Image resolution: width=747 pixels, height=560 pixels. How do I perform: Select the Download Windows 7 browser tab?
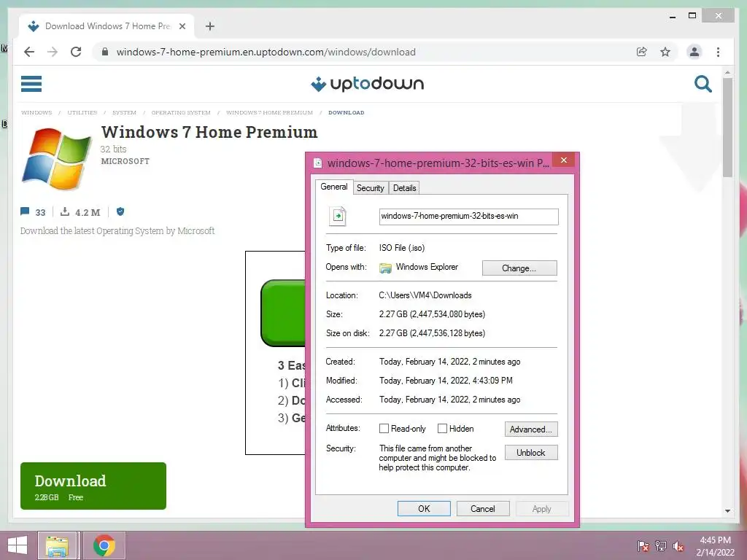107,26
